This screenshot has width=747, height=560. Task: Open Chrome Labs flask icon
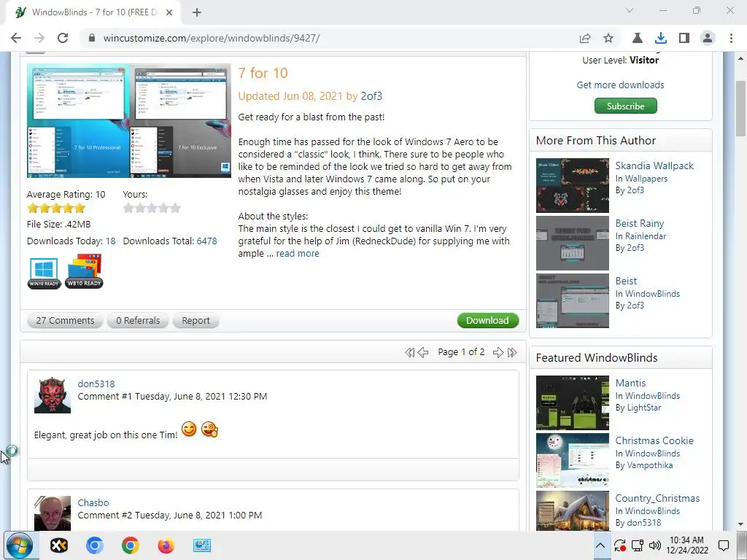pyautogui.click(x=637, y=38)
